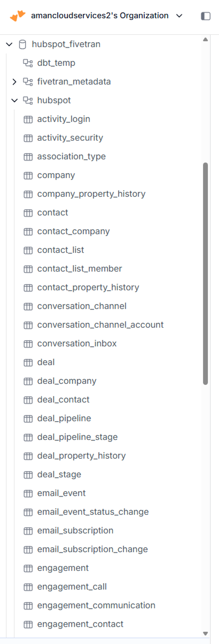Click the MotherDuck logo icon
This screenshot has width=219, height=644.
pyautogui.click(x=18, y=16)
